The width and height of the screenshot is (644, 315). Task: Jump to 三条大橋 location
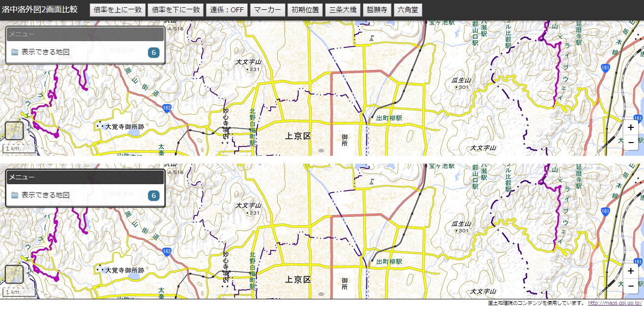(x=343, y=10)
